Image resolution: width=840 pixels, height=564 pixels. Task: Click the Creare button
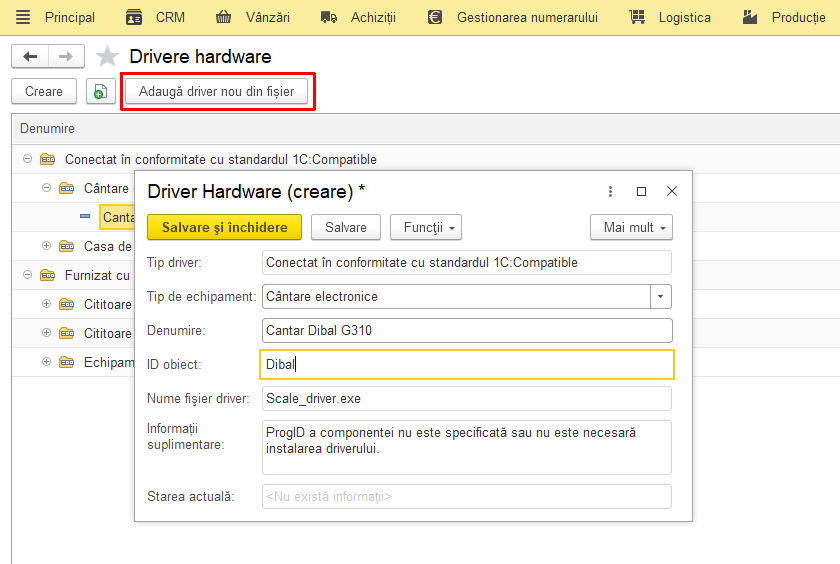coord(44,92)
